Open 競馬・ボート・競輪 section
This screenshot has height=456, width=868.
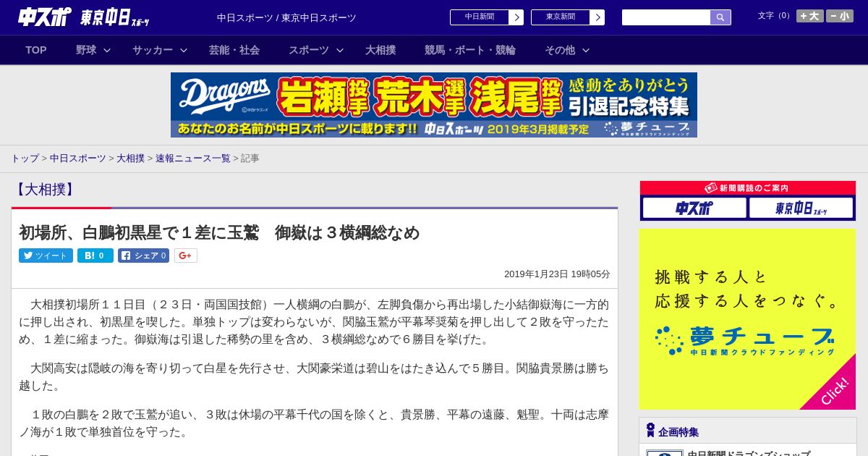[470, 50]
